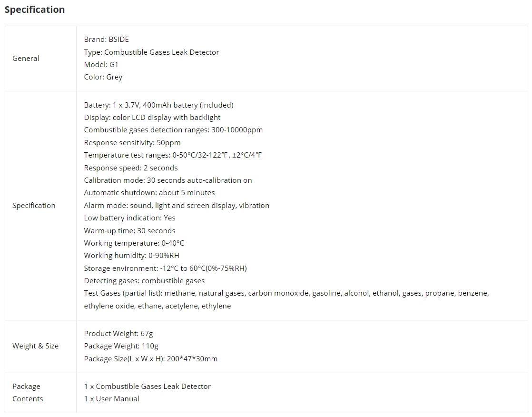
Task: Click the Package Size dimensions line
Action: [150, 358]
